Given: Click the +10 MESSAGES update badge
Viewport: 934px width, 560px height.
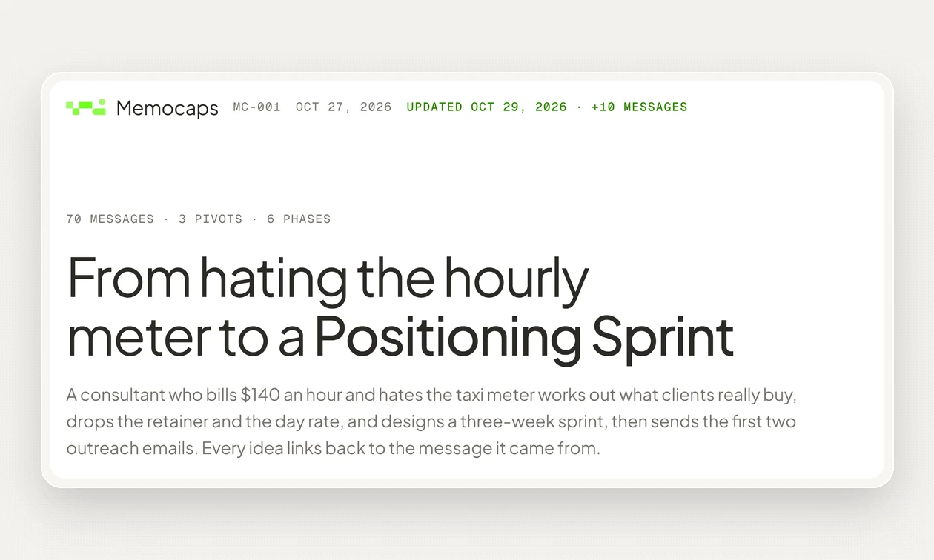Looking at the screenshot, I should [639, 107].
